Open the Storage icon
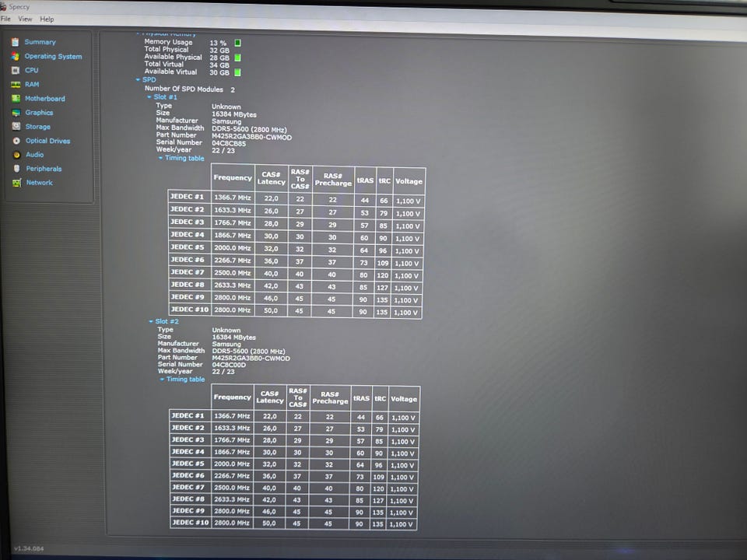Viewport: 747px width, 560px height. coord(16,126)
